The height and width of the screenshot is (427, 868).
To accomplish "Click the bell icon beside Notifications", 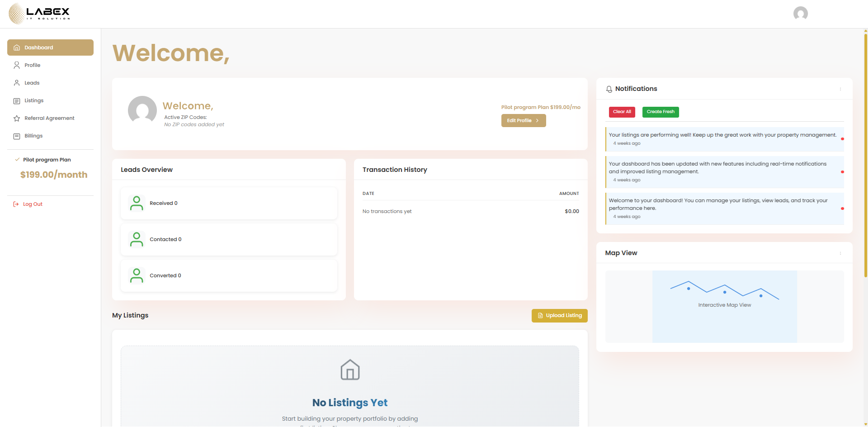I will point(609,89).
